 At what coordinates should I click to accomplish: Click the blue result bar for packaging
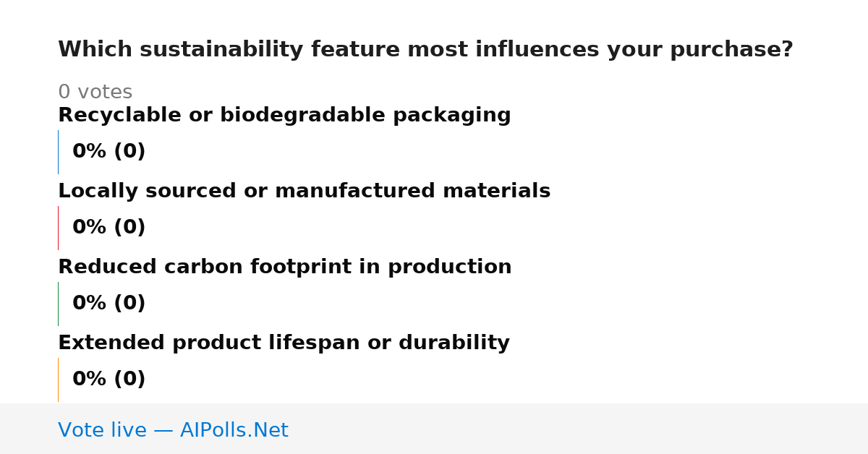click(58, 152)
